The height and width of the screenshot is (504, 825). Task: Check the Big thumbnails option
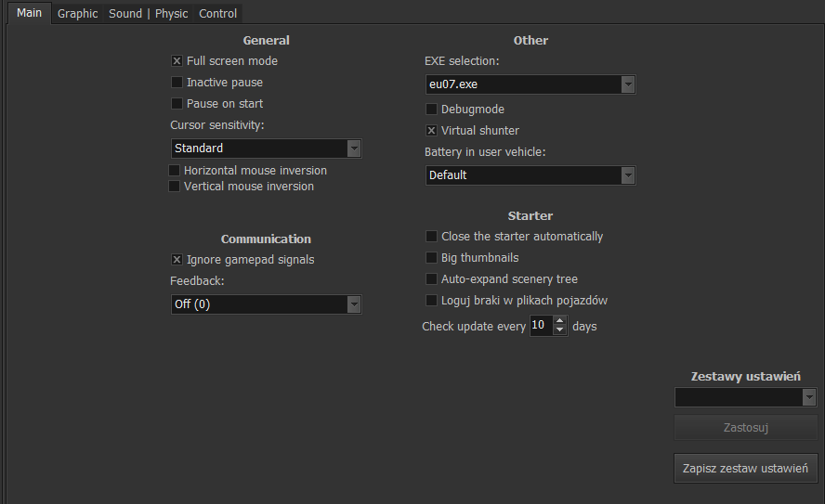click(x=431, y=258)
